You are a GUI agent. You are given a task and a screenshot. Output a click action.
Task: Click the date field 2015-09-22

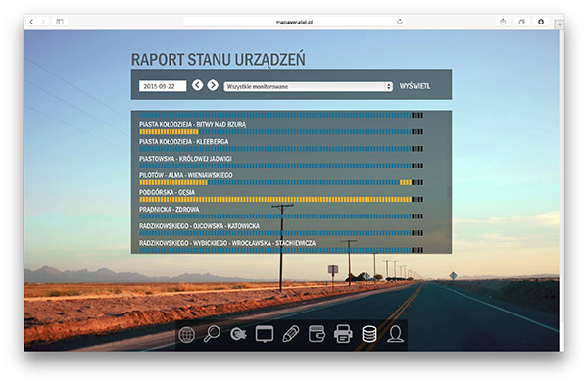[x=163, y=86]
